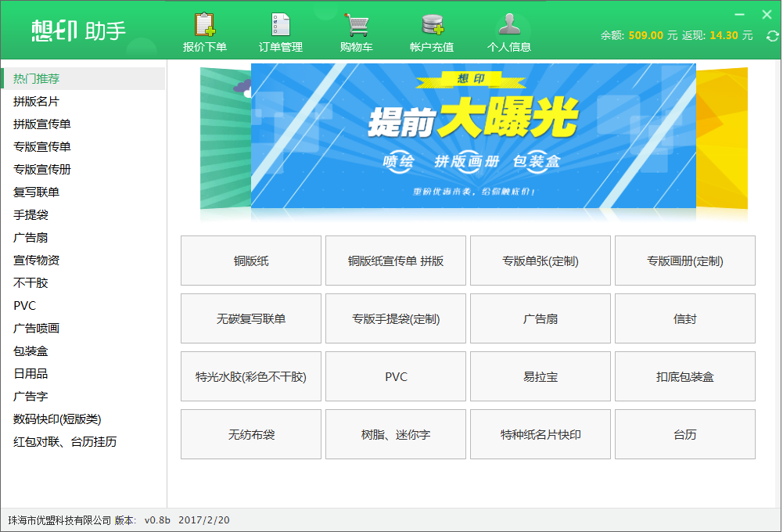The image size is (783, 532).
Task: Show the green banner slide on left
Action: 226,138
